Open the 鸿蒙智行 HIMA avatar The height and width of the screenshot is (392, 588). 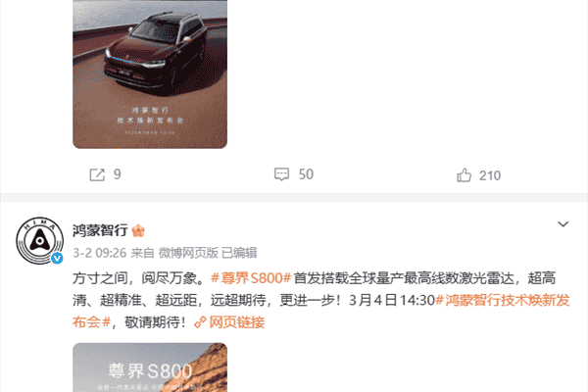[x=39, y=240]
